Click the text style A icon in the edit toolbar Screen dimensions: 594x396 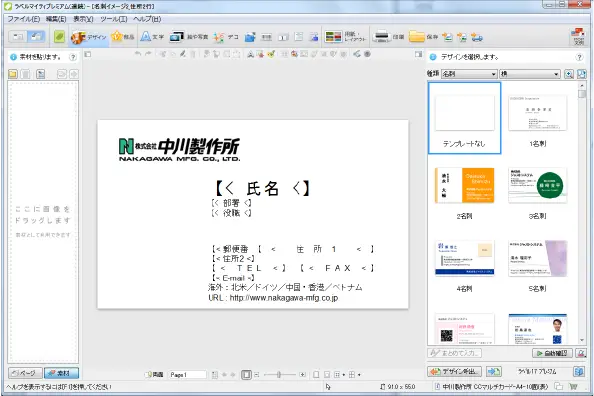[250, 55]
